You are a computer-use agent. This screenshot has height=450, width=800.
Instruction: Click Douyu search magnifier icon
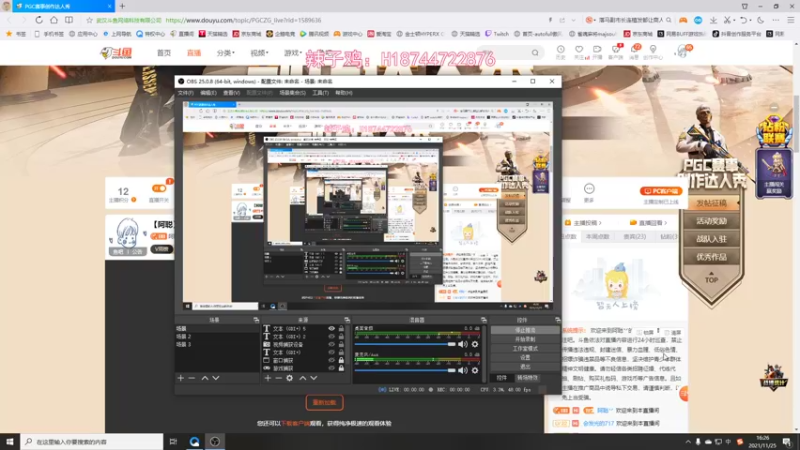[535, 53]
